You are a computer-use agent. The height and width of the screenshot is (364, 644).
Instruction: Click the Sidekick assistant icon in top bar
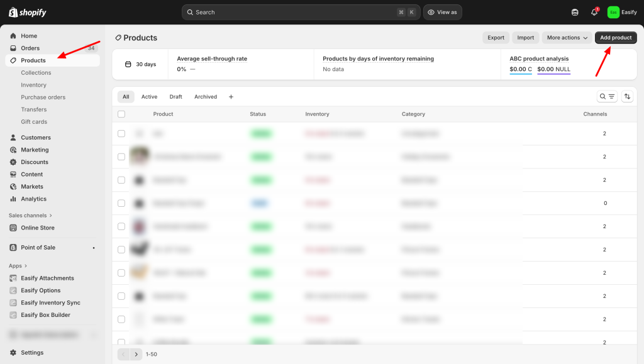point(575,13)
